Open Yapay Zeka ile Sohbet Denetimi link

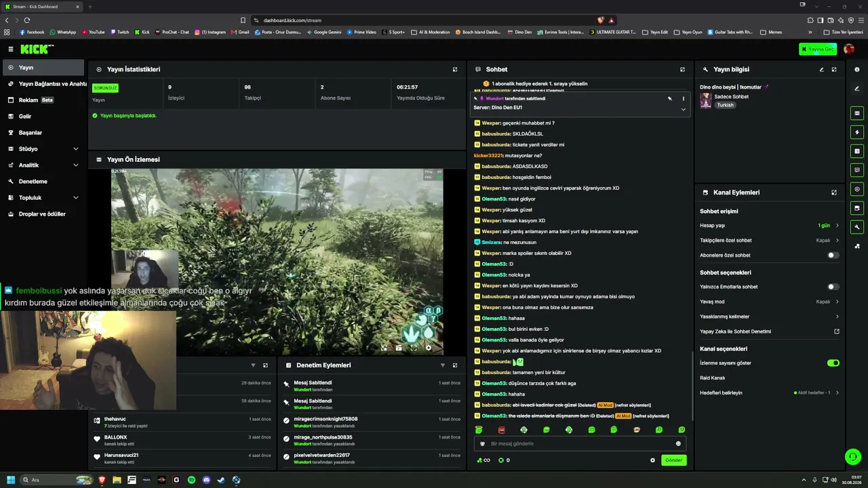(770, 331)
